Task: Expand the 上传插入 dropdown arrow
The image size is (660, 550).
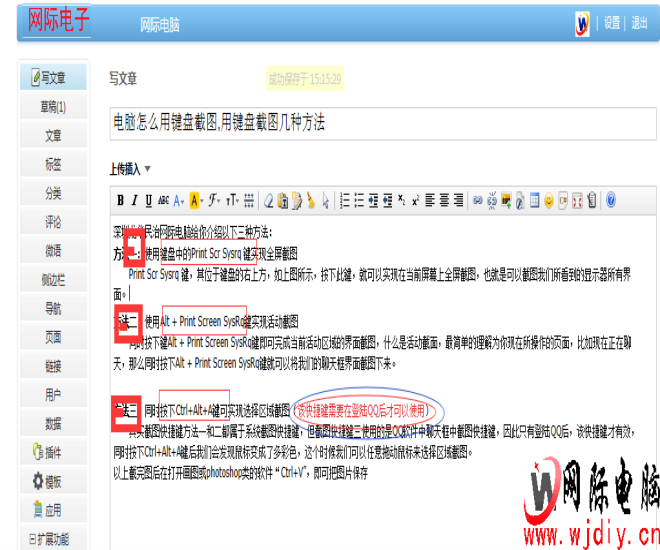Action: click(148, 169)
